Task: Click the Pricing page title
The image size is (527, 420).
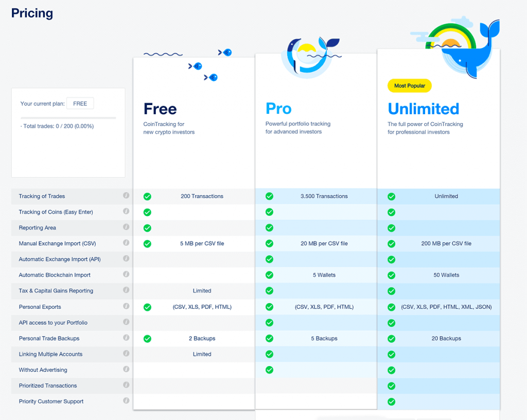Action: [32, 13]
